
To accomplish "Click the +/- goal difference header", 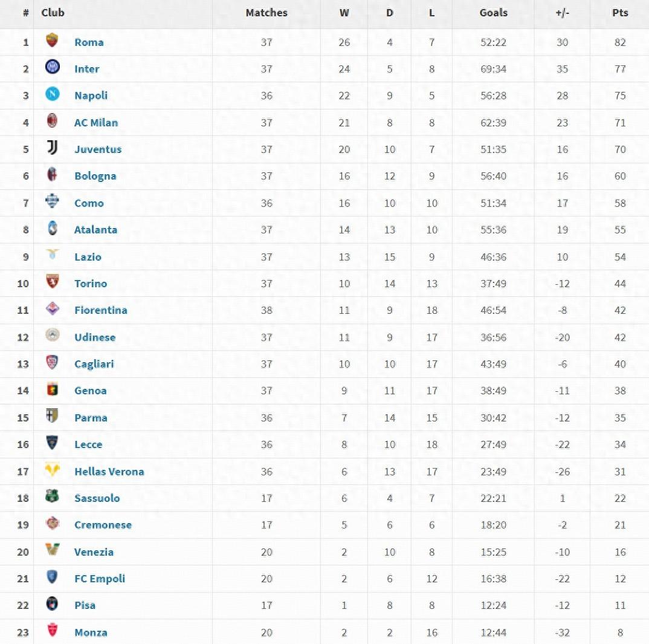I will (x=562, y=13).
